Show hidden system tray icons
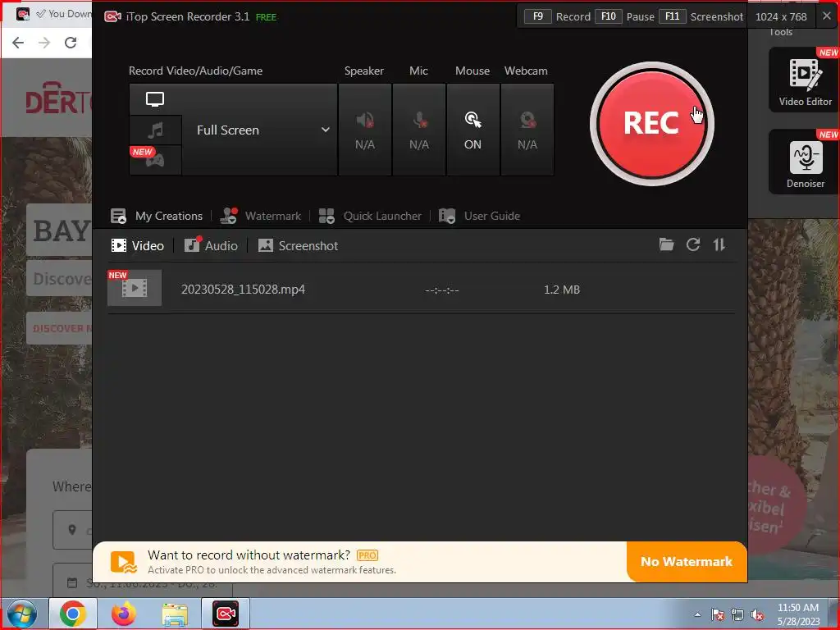The height and width of the screenshot is (630, 840). tap(697, 614)
